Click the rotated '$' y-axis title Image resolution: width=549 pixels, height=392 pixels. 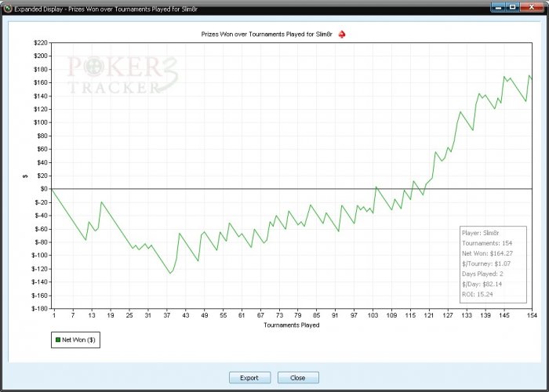click(25, 176)
